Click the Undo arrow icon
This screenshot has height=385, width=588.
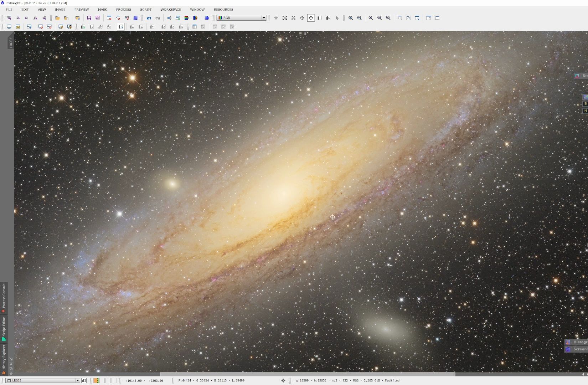149,18
